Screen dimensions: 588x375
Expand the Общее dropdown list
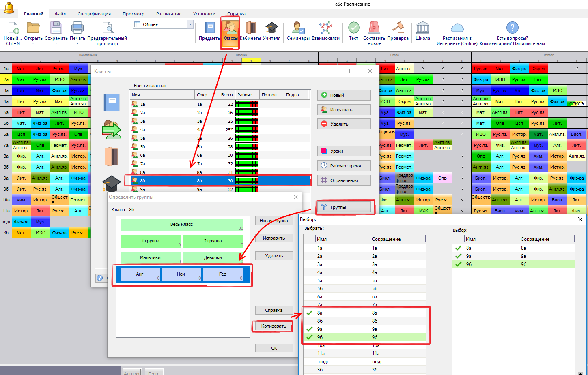190,24
